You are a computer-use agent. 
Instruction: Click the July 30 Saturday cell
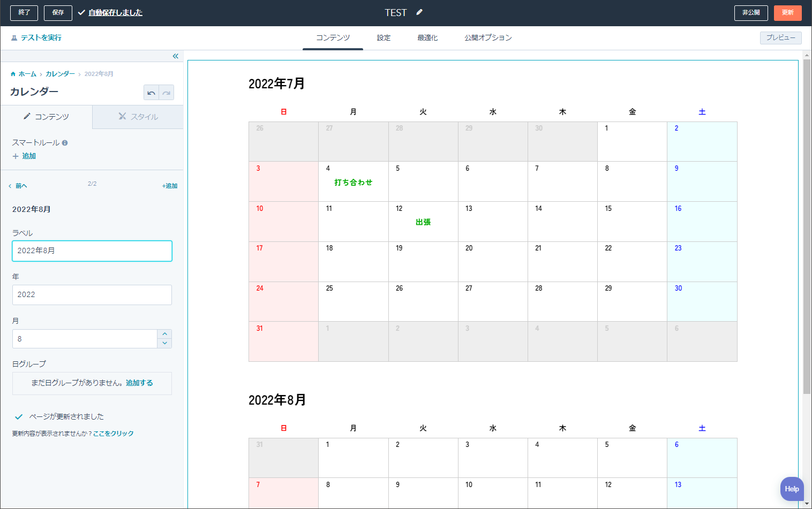coord(702,301)
